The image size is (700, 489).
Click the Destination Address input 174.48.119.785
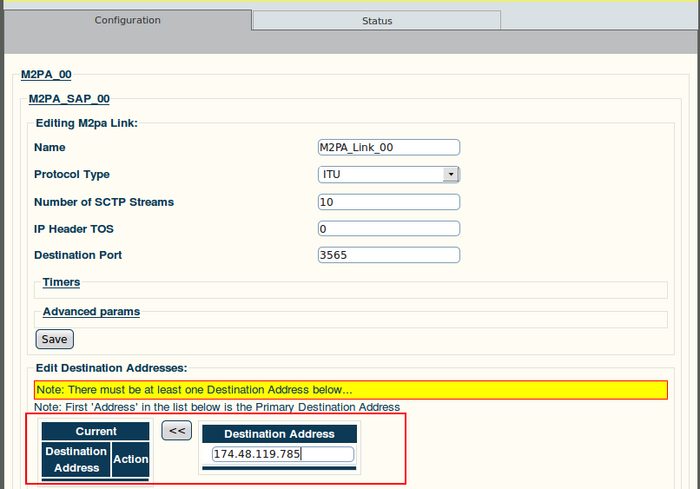(x=283, y=454)
